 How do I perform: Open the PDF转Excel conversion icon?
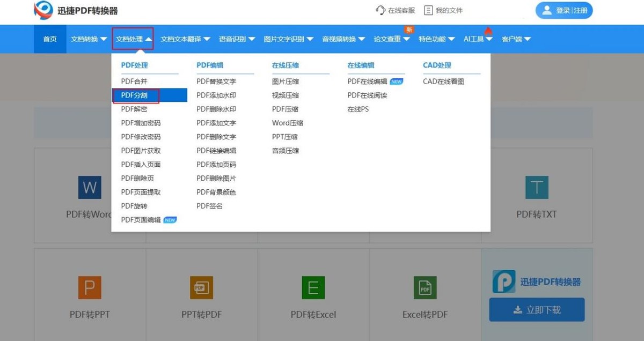pos(313,287)
